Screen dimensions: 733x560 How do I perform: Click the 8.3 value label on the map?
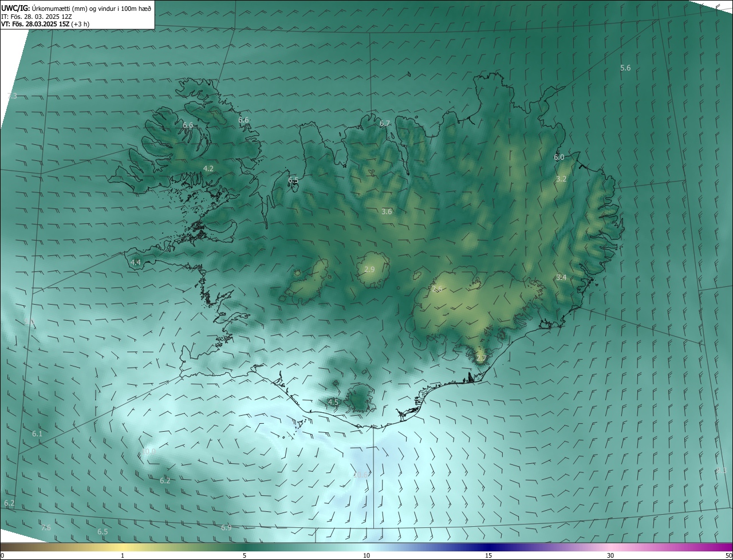(x=721, y=471)
